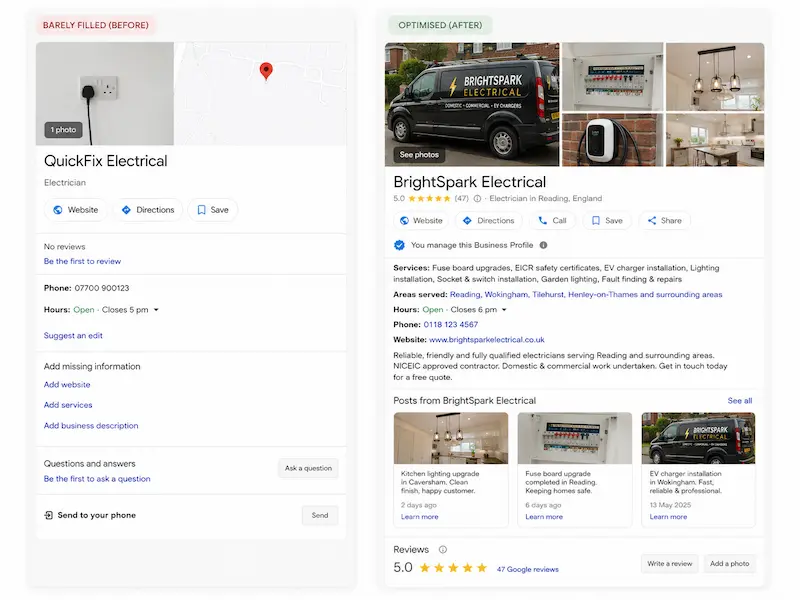Image resolution: width=800 pixels, height=600 pixels.
Task: Expand QuickFix hours 'Closes 5 pm' arrow
Action: pos(156,310)
